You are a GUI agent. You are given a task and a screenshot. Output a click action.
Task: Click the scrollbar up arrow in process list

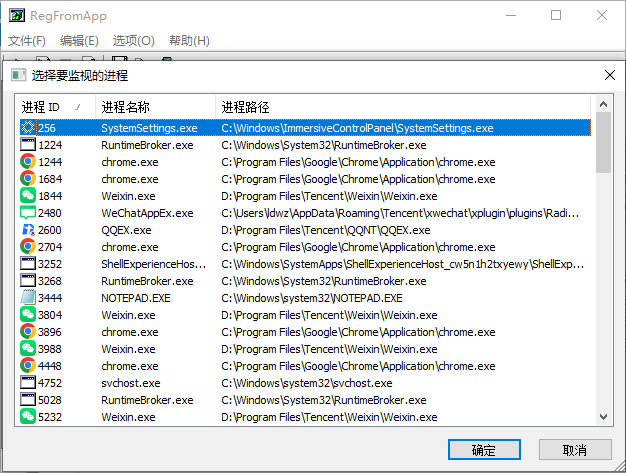(x=604, y=105)
